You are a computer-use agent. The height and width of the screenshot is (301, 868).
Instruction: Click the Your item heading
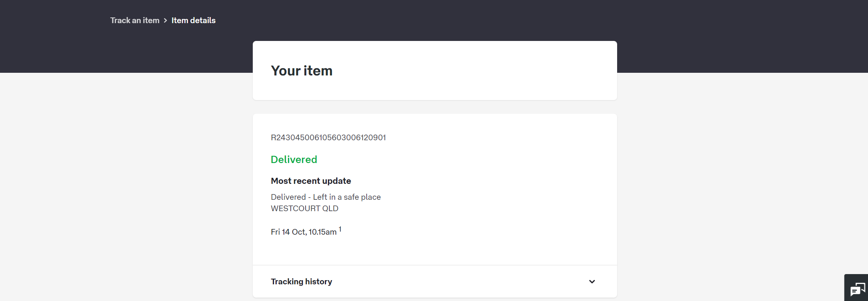(x=301, y=71)
